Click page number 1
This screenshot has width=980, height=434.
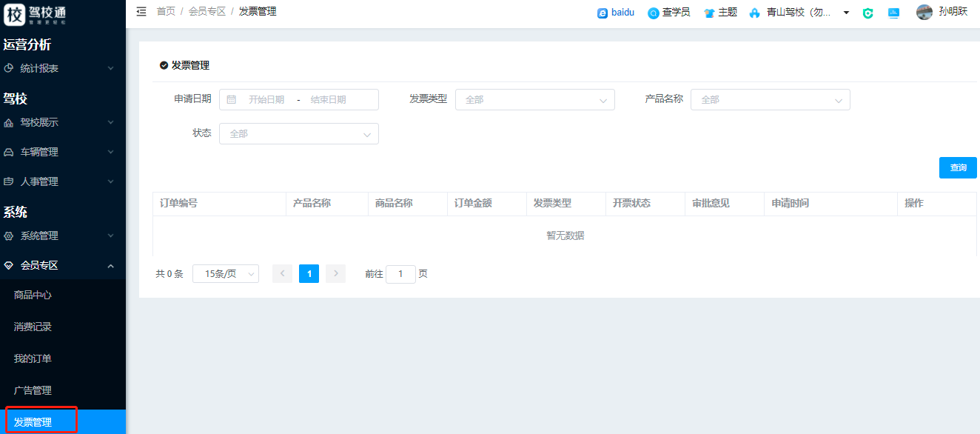[x=309, y=274]
